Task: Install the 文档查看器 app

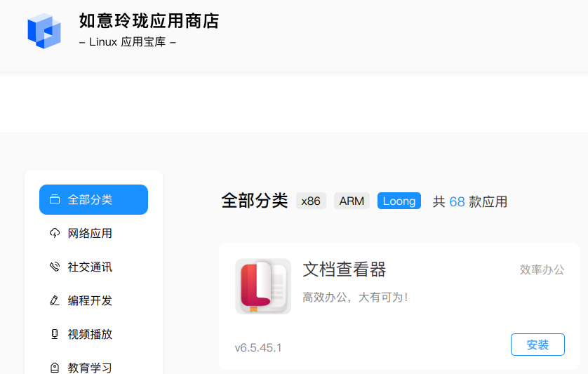Action: pyautogui.click(x=537, y=345)
